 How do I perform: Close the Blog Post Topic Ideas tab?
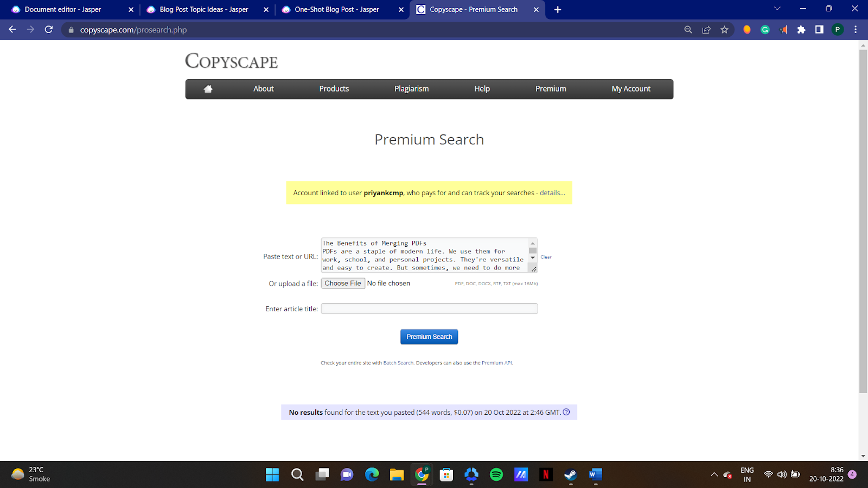click(266, 10)
